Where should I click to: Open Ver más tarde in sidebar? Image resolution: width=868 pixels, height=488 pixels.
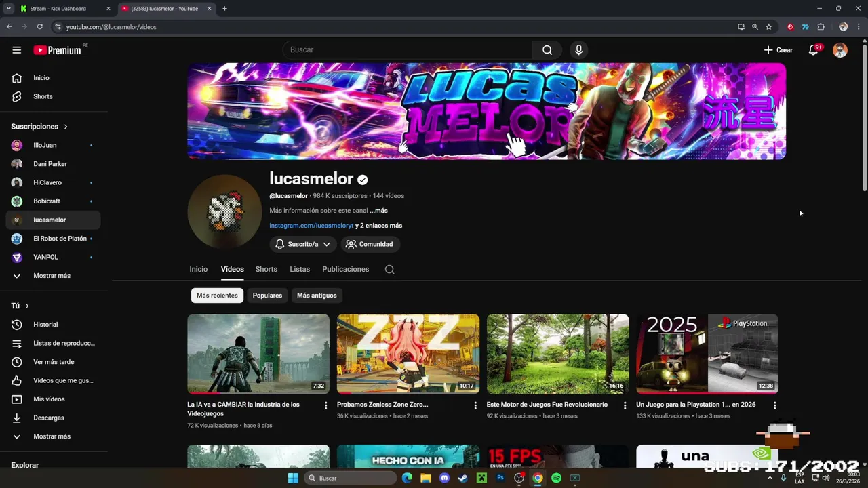point(53,362)
